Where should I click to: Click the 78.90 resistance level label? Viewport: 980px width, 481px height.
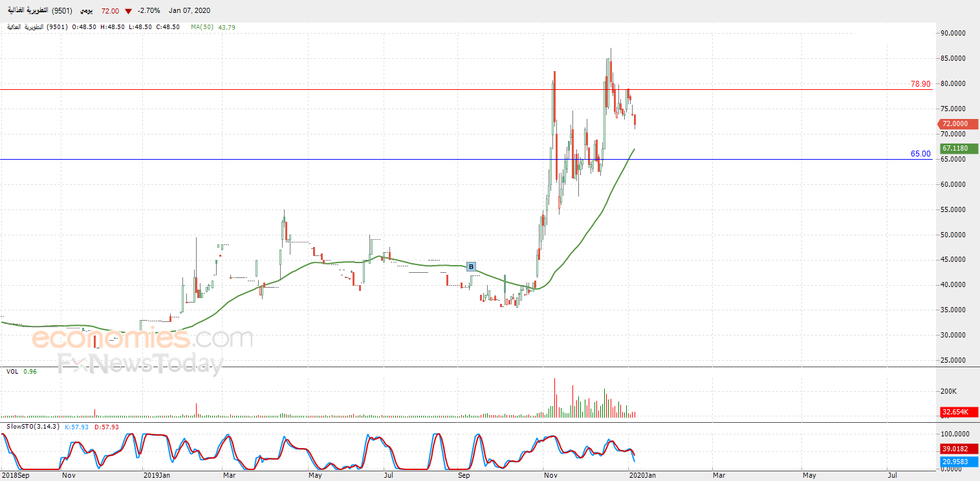point(920,84)
